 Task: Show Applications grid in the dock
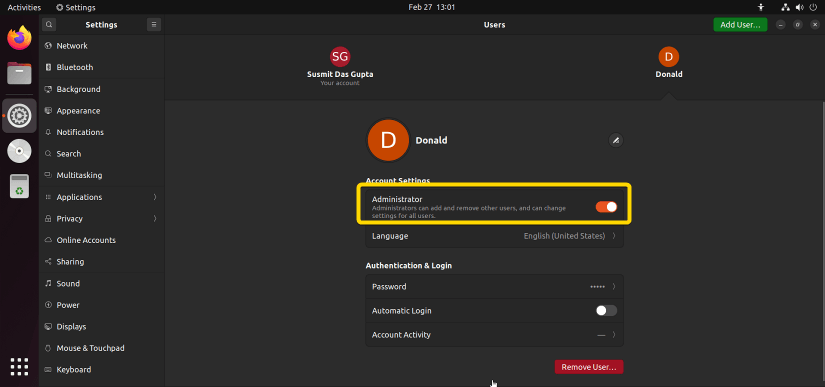click(19, 366)
